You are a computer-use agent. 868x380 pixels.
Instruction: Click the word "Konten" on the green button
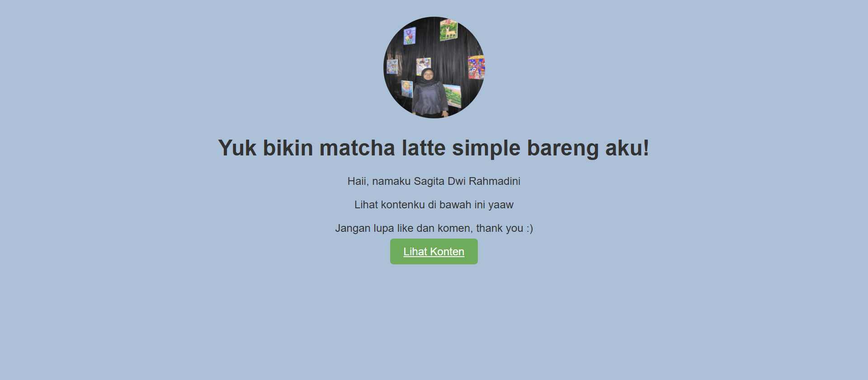click(447, 252)
